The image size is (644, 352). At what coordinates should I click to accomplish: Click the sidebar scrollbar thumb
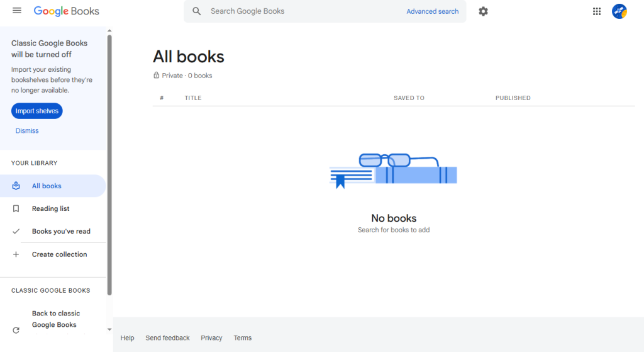pyautogui.click(x=109, y=165)
